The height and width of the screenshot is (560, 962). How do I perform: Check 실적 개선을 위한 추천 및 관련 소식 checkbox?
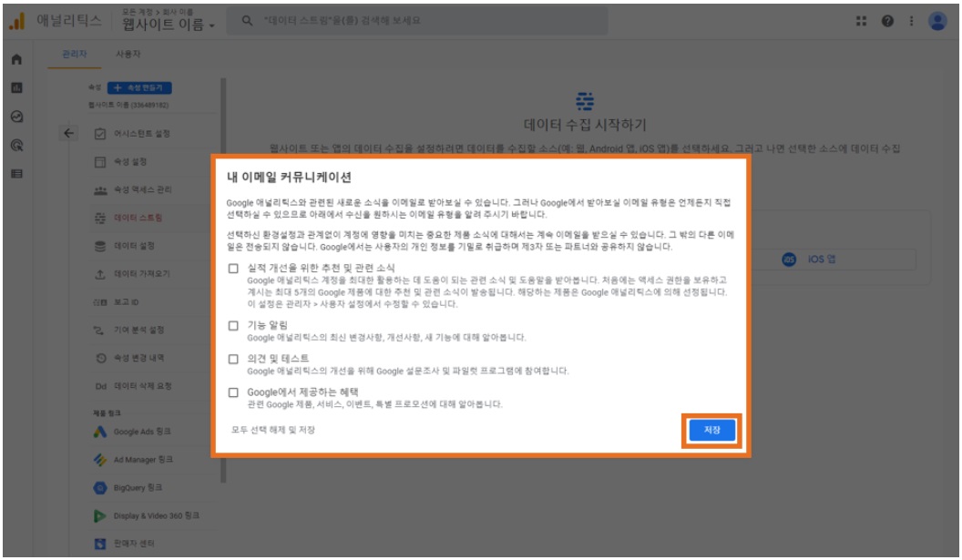tap(233, 269)
